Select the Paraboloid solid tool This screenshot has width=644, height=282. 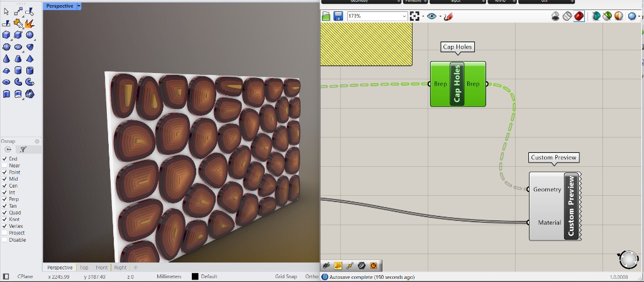tap(30, 47)
